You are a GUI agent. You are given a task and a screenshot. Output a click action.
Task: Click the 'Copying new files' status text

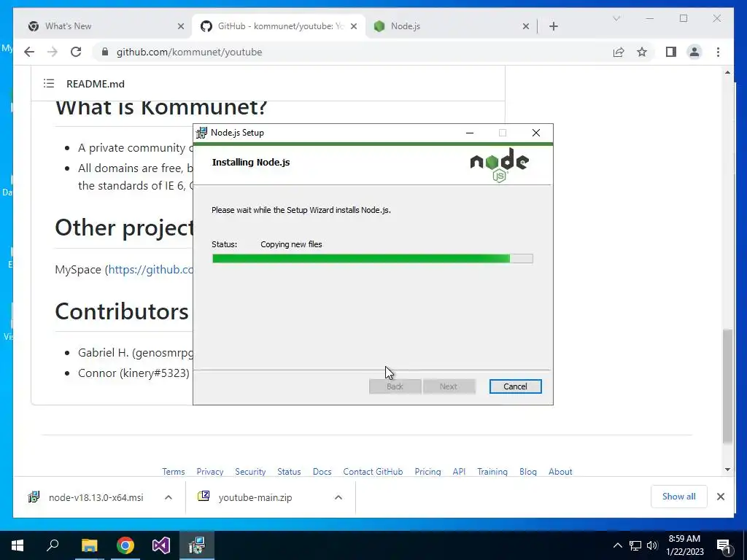291,244
